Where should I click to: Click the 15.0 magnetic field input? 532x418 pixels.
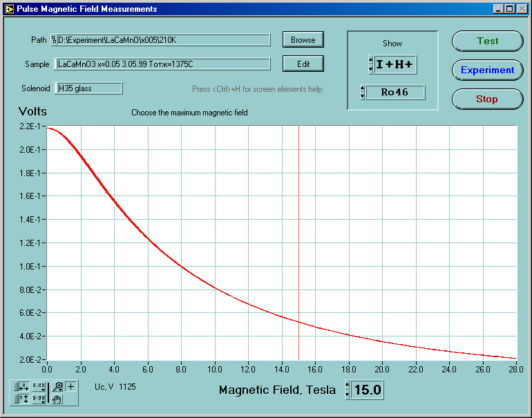tap(368, 390)
